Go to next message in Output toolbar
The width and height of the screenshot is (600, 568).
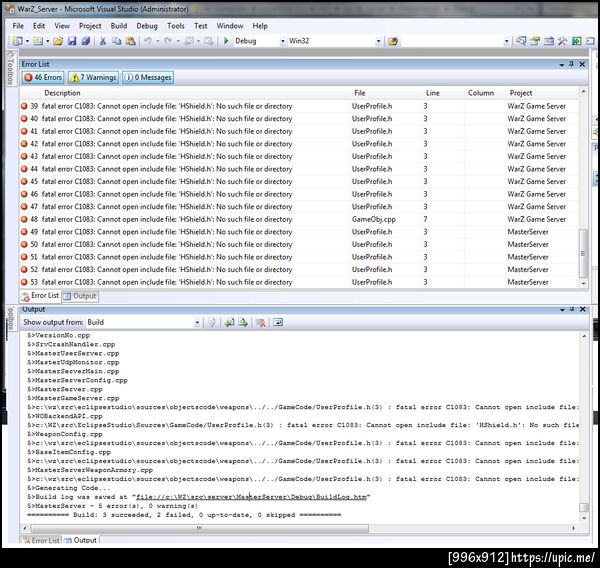click(x=243, y=323)
